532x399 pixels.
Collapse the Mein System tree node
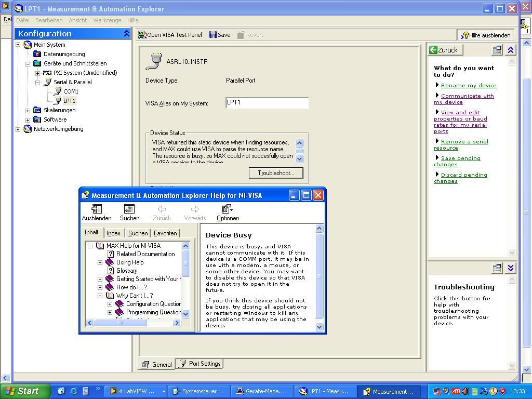(18, 45)
